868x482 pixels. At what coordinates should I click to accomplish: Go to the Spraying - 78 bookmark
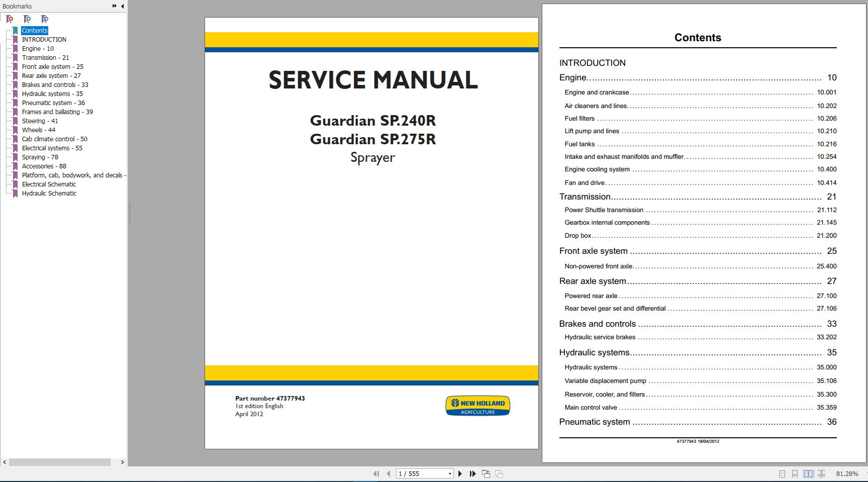(x=40, y=157)
